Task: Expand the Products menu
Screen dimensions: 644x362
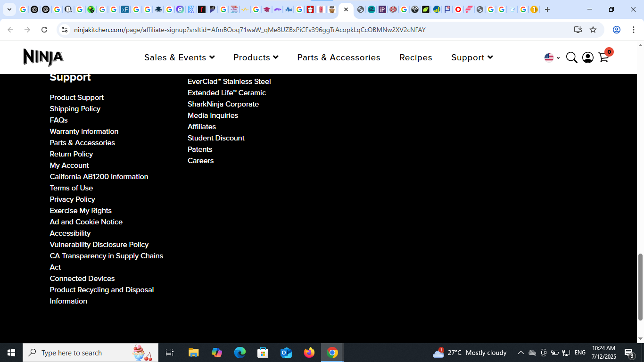Action: pos(256,58)
